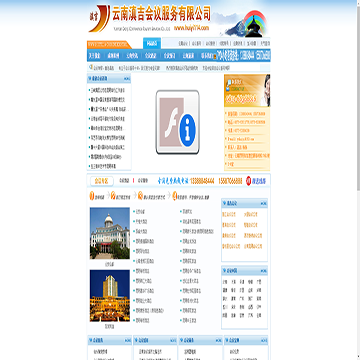This screenshot has height=360, width=360.
Task: Select the highlighted blue tab above the navigation bar
Action: coord(152,43)
